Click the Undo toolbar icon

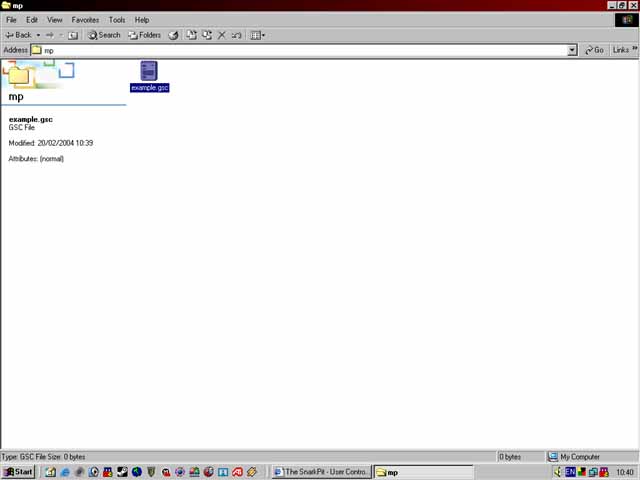click(237, 35)
